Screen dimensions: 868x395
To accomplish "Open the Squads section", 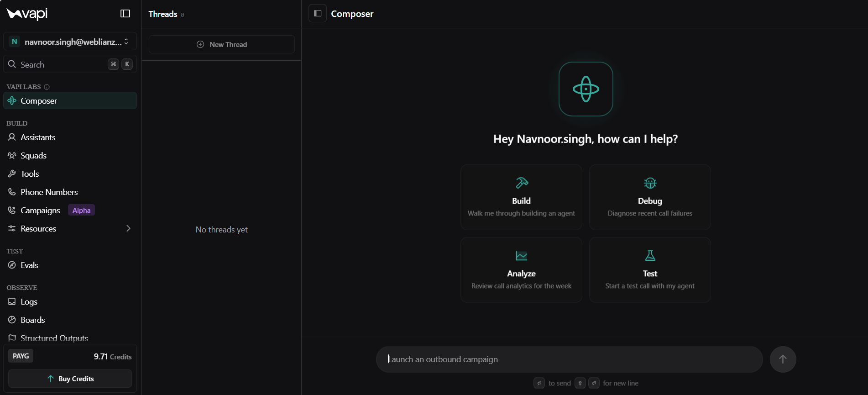I will 70,155.
